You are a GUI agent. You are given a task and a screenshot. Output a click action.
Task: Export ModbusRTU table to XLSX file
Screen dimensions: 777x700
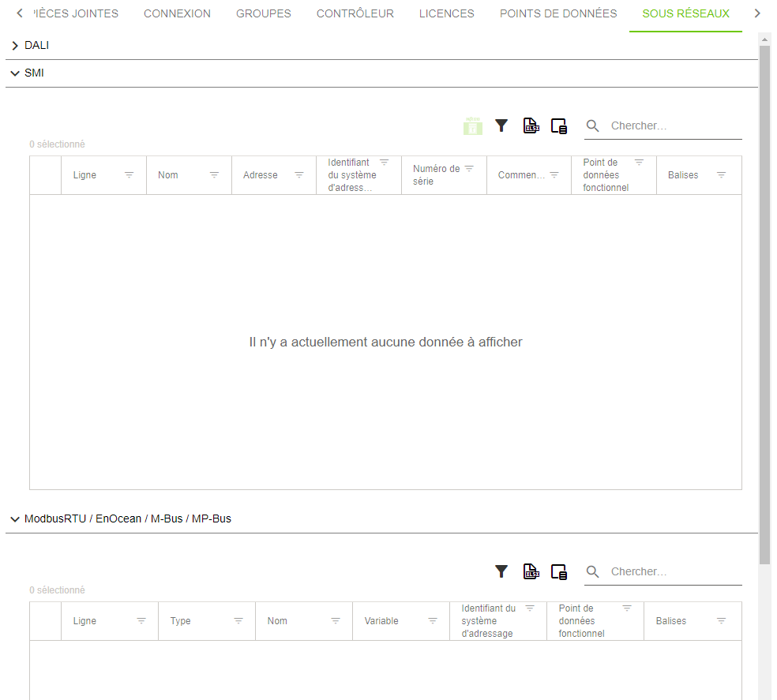[531, 571]
